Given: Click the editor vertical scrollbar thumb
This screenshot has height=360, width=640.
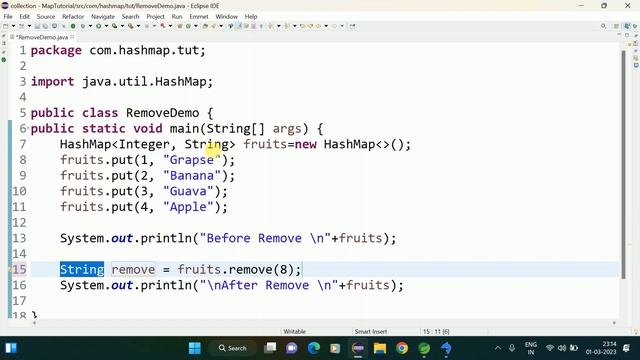Looking at the screenshot, I should [x=623, y=165].
